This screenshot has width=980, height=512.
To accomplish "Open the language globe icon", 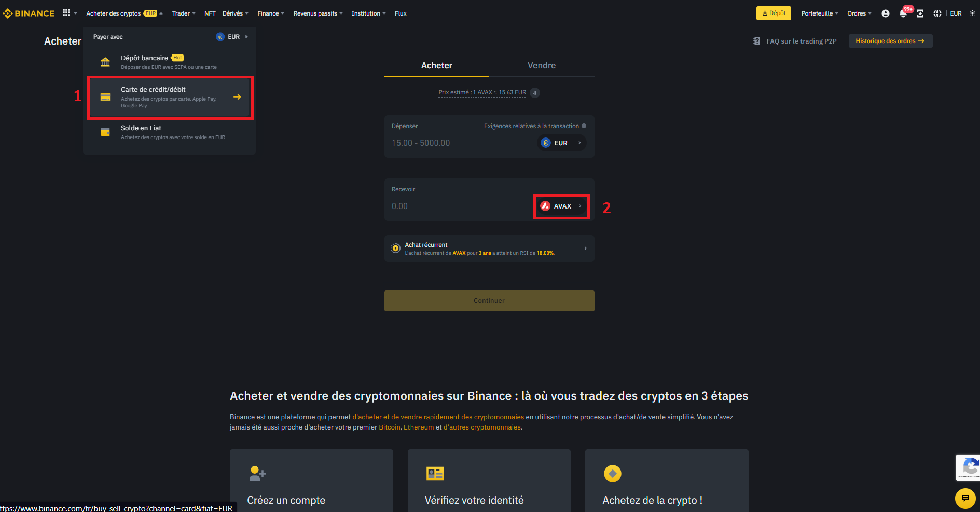I will pos(937,13).
